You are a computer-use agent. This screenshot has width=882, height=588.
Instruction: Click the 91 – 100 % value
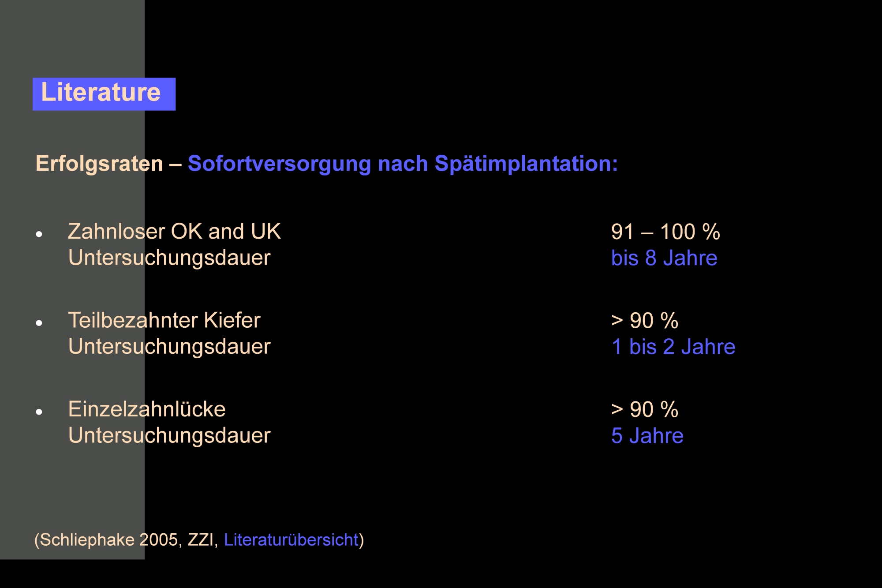tap(665, 232)
